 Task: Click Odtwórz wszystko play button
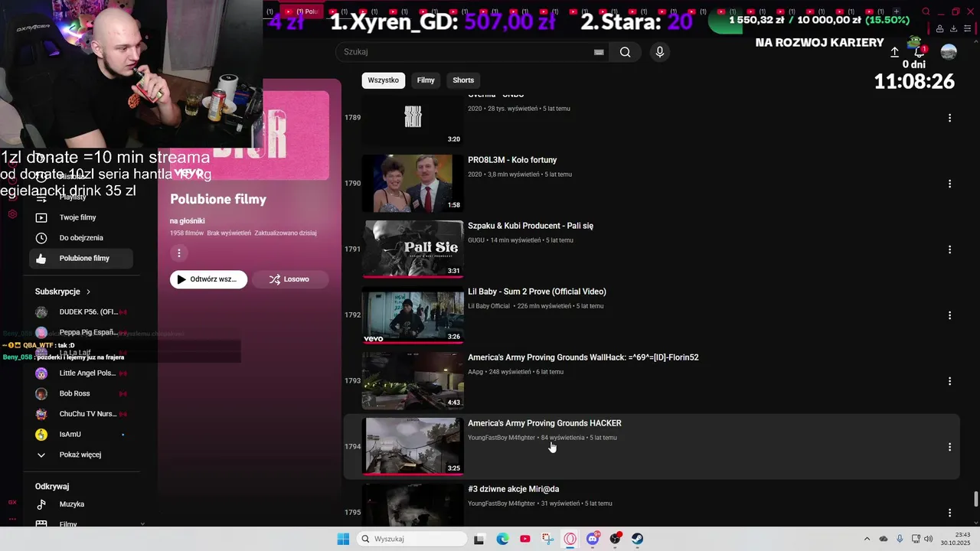click(x=208, y=279)
